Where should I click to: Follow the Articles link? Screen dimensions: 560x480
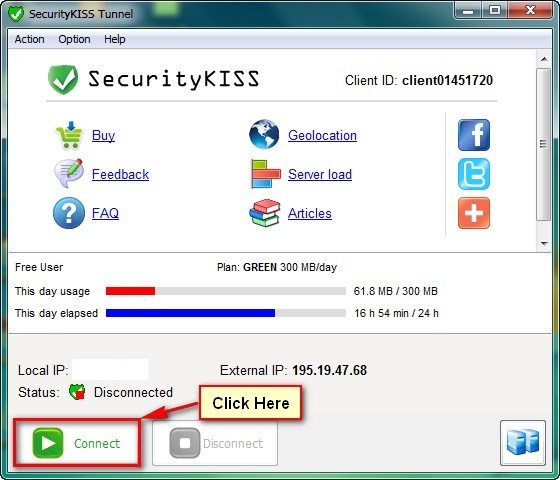pos(310,213)
